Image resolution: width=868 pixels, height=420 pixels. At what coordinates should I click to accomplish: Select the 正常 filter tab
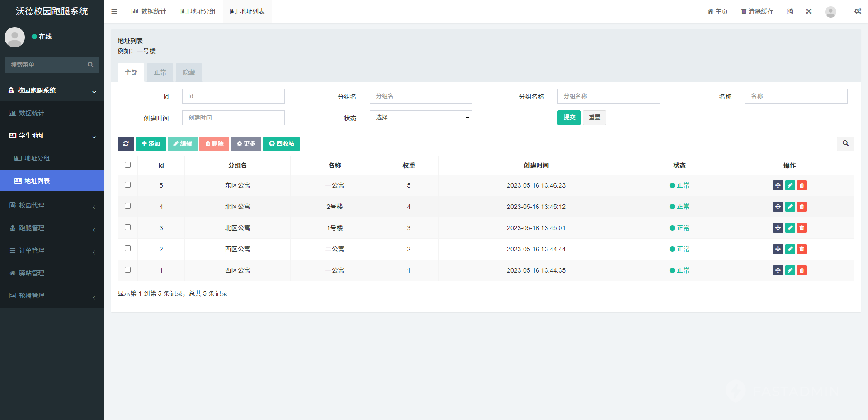(x=160, y=72)
